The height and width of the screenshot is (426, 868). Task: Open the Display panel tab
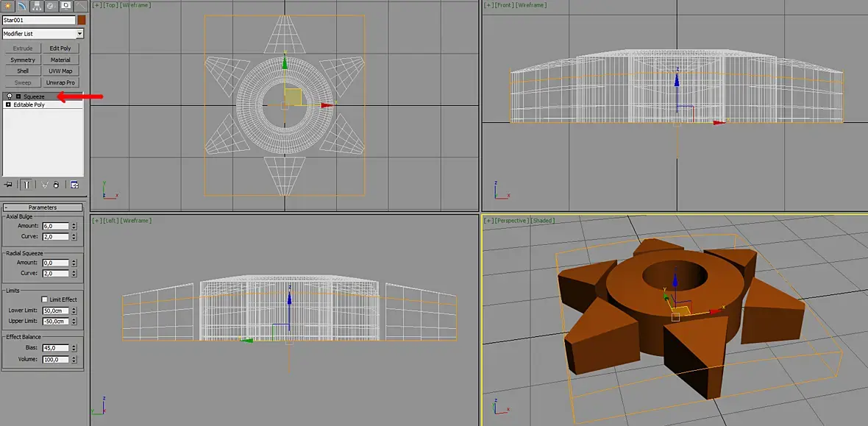66,6
